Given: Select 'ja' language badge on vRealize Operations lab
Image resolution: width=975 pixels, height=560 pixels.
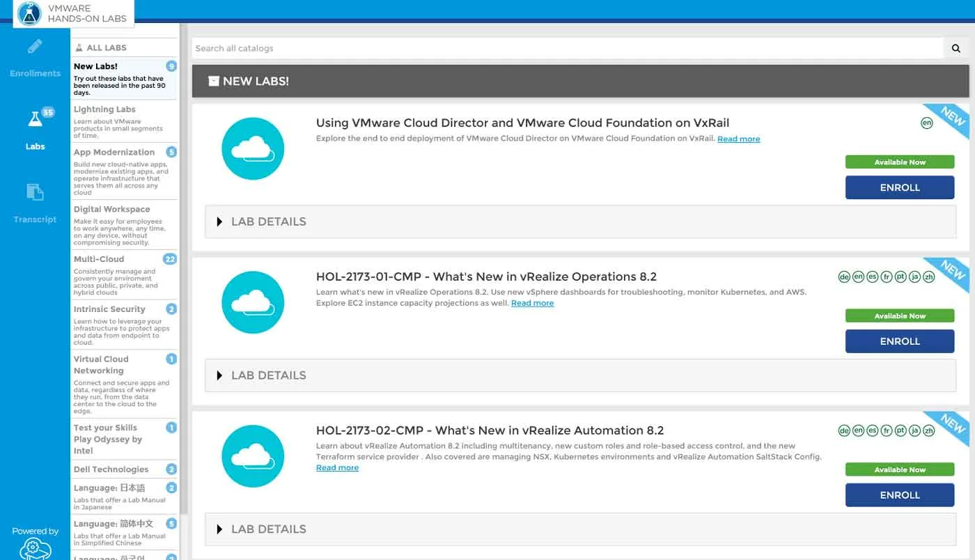Looking at the screenshot, I should pos(914,277).
